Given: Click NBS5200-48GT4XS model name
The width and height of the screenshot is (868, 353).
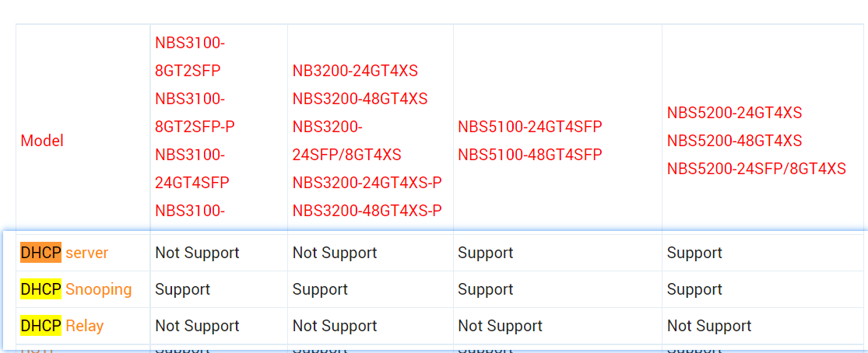Looking at the screenshot, I should point(735,141).
